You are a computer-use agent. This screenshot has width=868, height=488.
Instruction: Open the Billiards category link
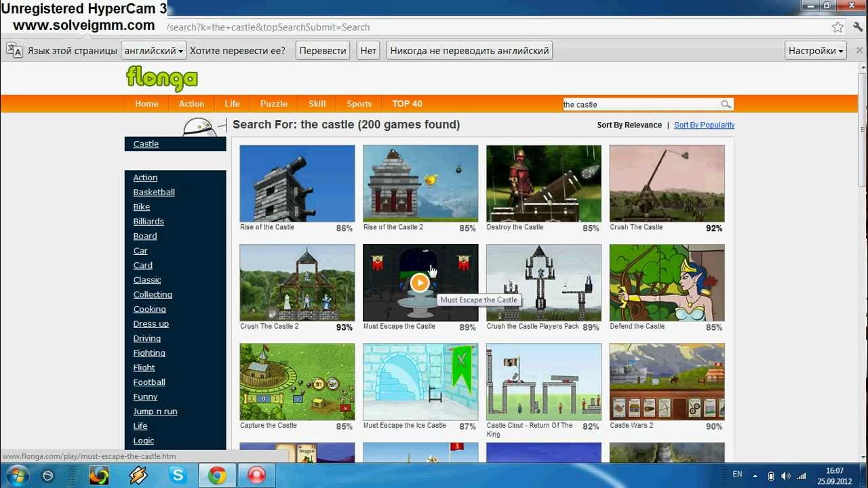(x=149, y=222)
